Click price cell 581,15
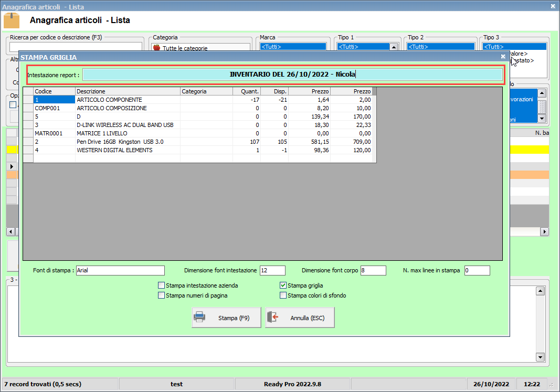This screenshot has height=392, width=560. 309,142
